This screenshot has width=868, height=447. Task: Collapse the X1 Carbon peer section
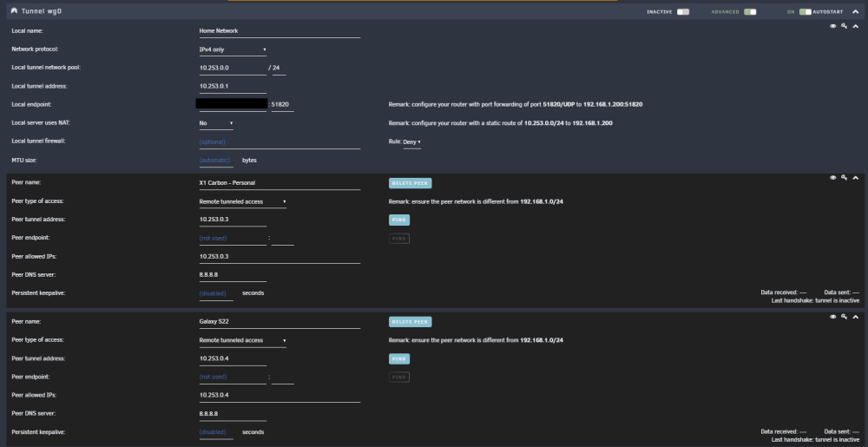[855, 178]
